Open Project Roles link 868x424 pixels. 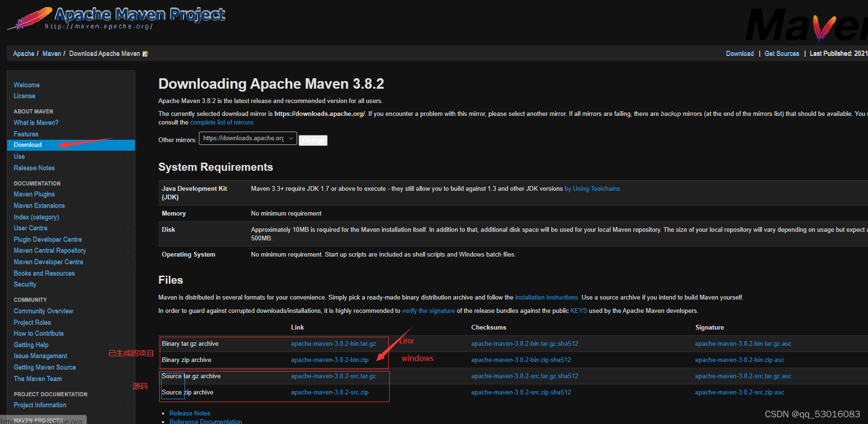pyautogui.click(x=32, y=322)
